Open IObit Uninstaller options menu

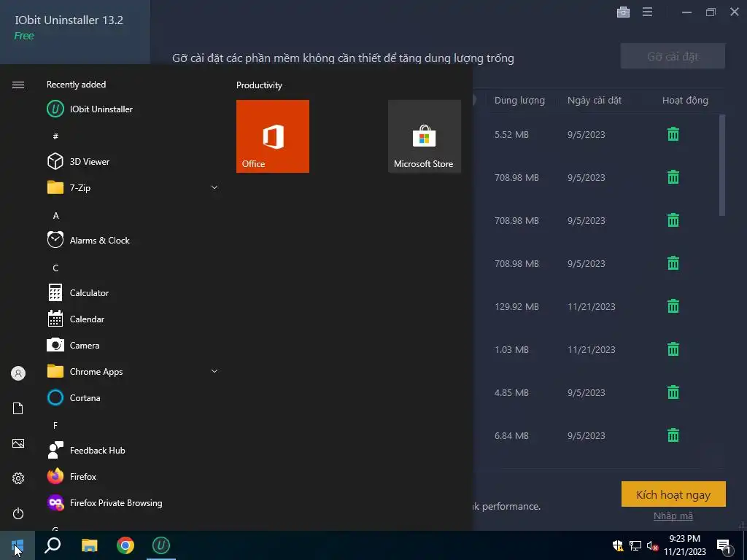pyautogui.click(x=647, y=12)
